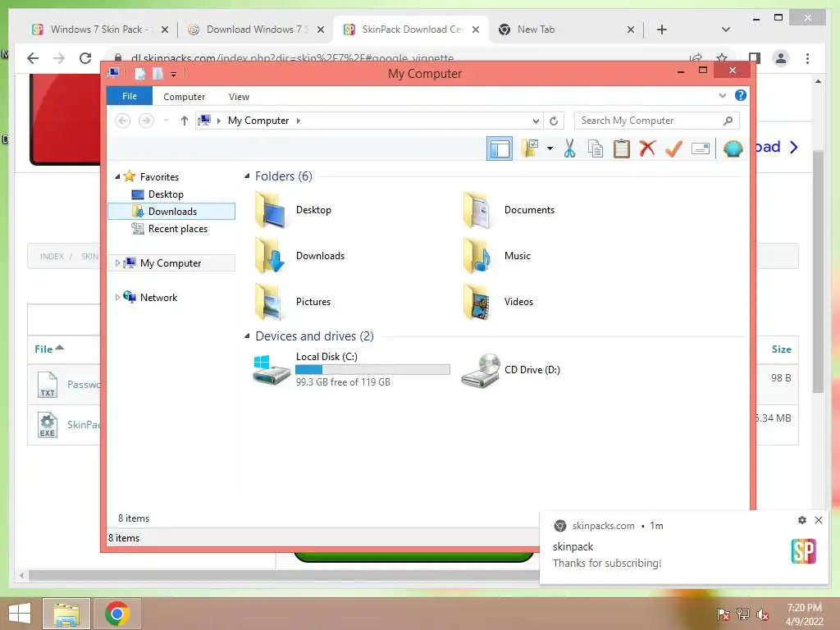Select the Documents folder icon

477,210
